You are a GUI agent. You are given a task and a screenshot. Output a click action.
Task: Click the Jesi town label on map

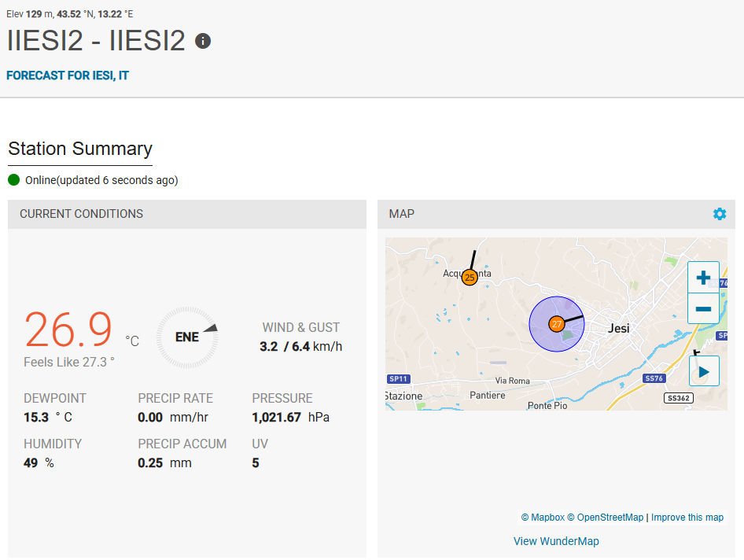coord(619,328)
